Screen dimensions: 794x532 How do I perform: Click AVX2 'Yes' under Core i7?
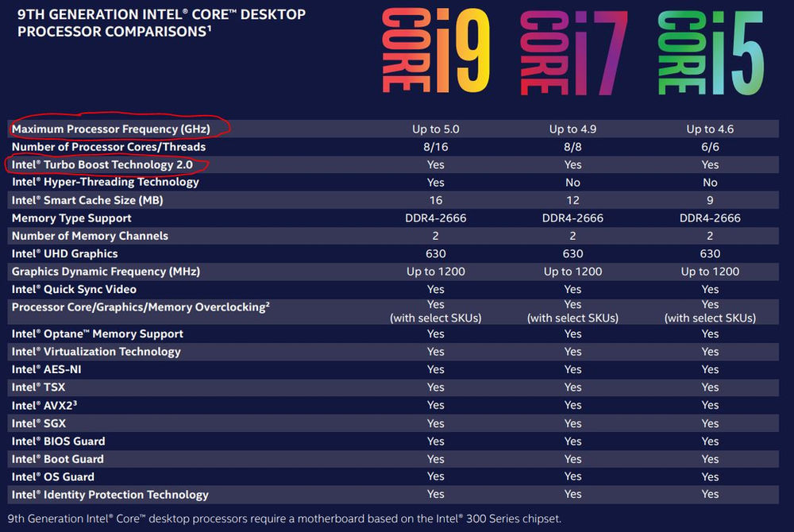click(572, 406)
